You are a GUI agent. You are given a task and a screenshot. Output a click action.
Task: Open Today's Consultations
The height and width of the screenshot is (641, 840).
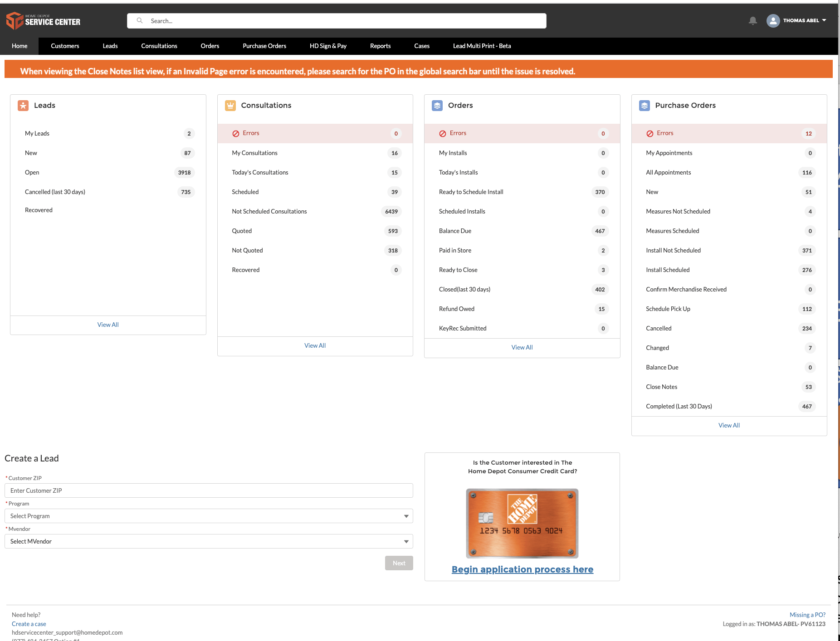coord(315,172)
